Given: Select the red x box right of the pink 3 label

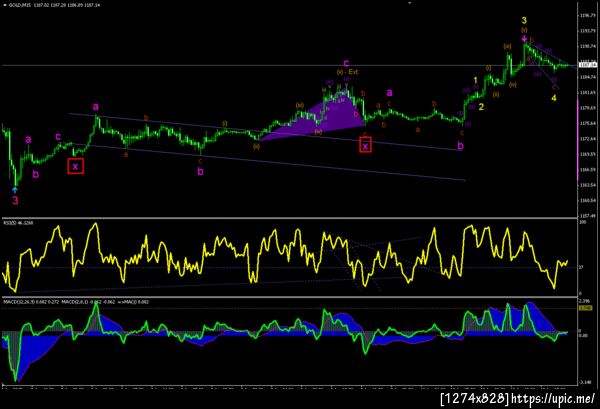Looking at the screenshot, I should point(75,166).
